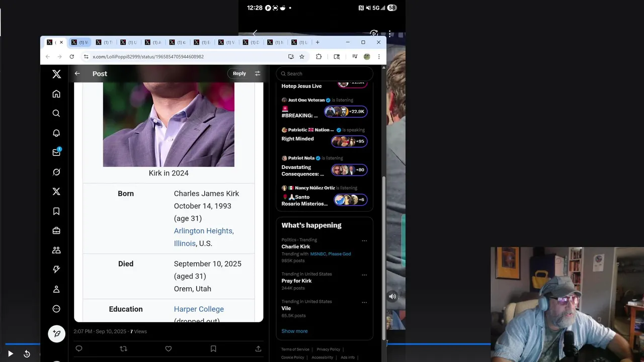Close the active X tab
Image resolution: width=644 pixels, height=362 pixels.
61,42
